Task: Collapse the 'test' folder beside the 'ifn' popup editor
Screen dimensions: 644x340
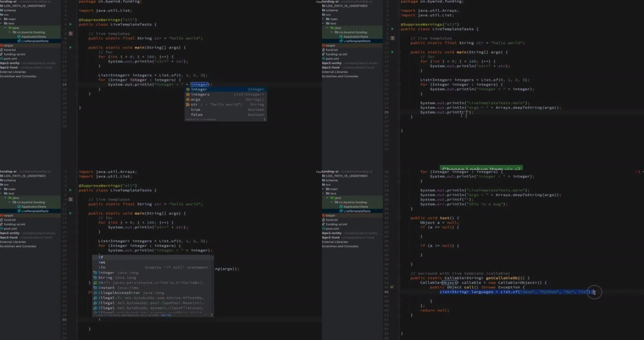Action: click(x=1, y=193)
